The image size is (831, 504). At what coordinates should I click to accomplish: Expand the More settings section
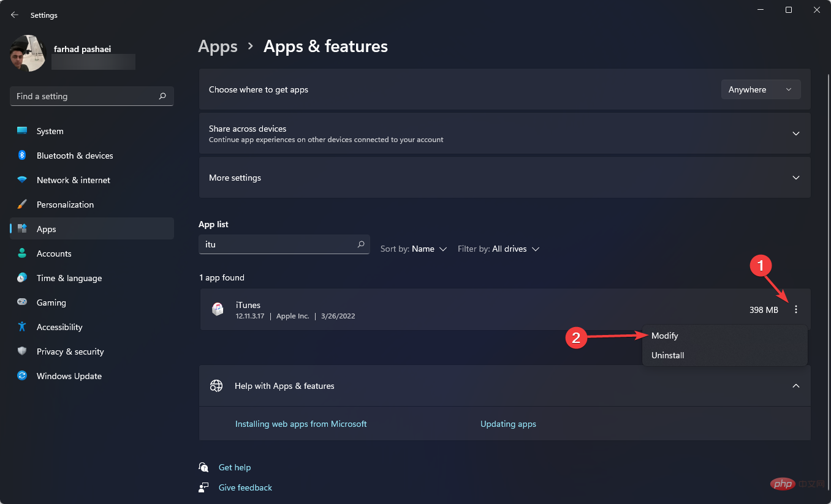[795, 178]
